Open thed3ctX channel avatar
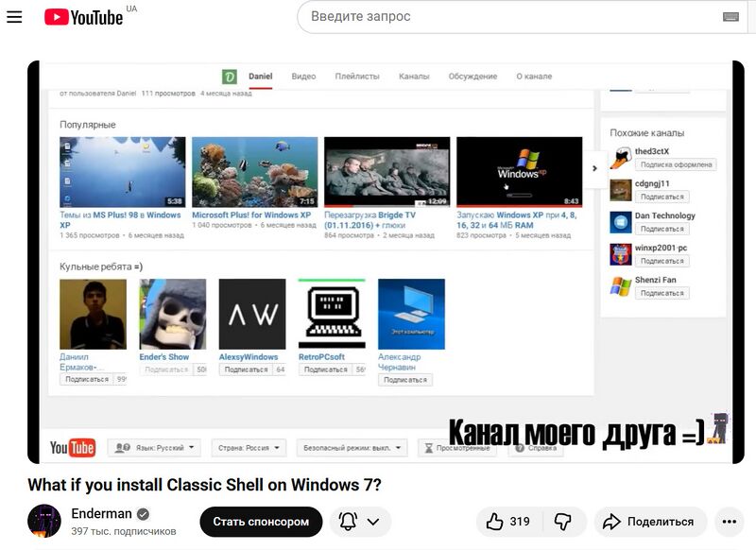Viewport: 756px width, 550px height. coord(621,159)
